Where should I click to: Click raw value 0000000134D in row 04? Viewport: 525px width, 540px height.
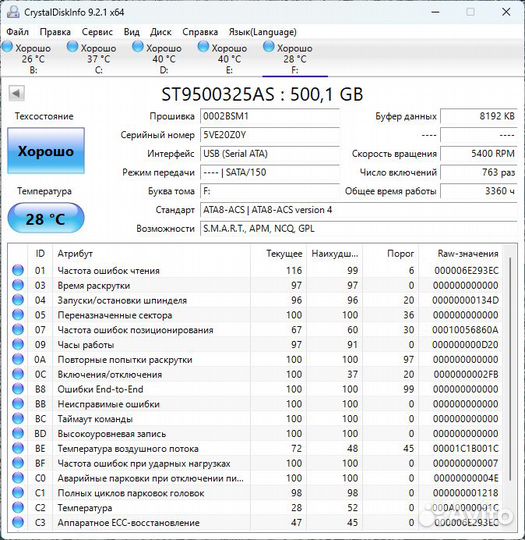pyautogui.click(x=465, y=300)
